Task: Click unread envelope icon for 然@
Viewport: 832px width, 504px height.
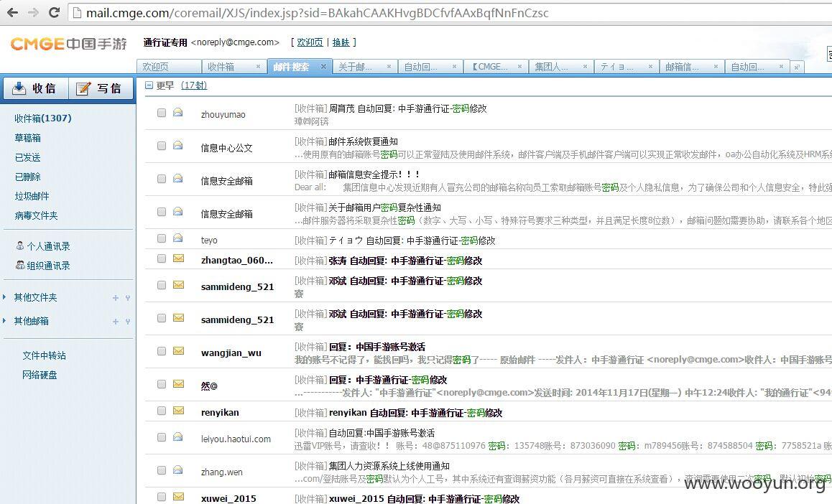Action: pyautogui.click(x=178, y=384)
